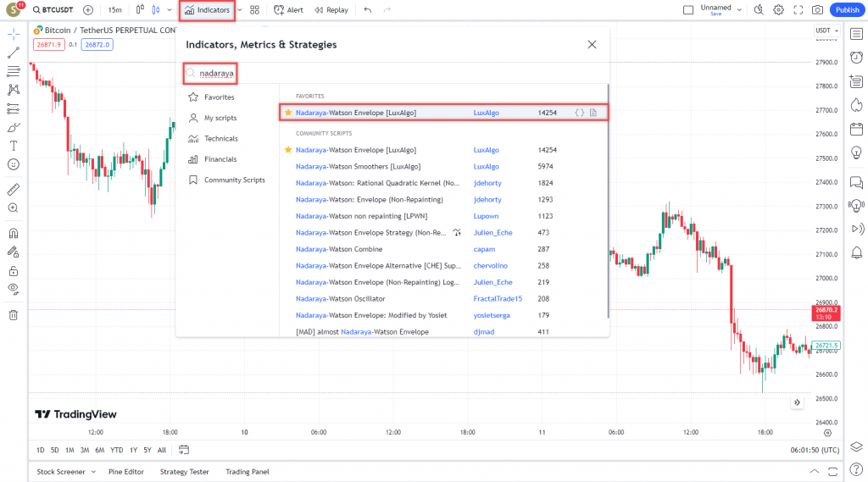Open the Fibonacci retracement tools
Image resolution: width=868 pixels, height=482 pixels.
pyautogui.click(x=14, y=71)
